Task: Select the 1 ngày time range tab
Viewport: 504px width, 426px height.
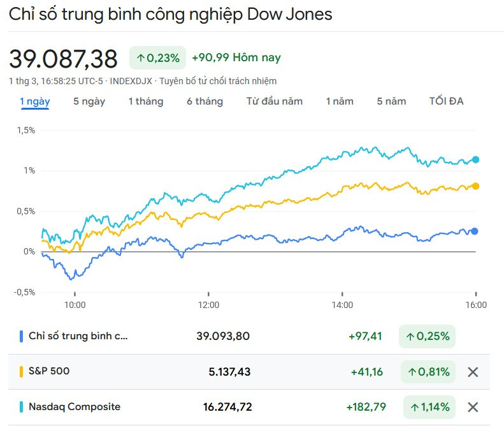Action: point(35,101)
